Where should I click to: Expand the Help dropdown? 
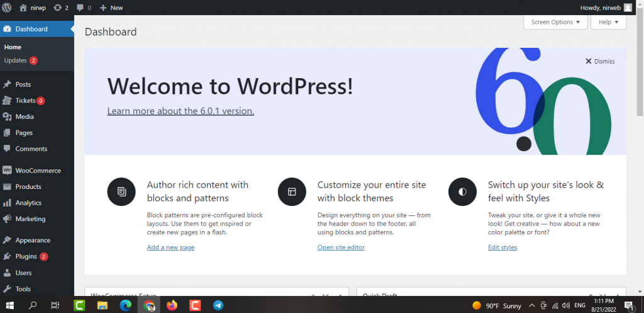[x=608, y=22]
